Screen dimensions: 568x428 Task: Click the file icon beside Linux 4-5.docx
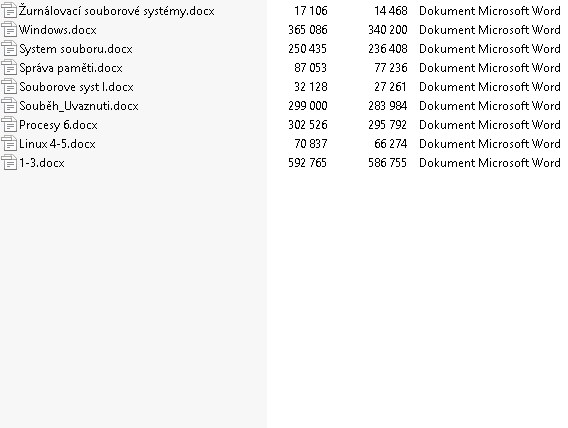[9, 144]
